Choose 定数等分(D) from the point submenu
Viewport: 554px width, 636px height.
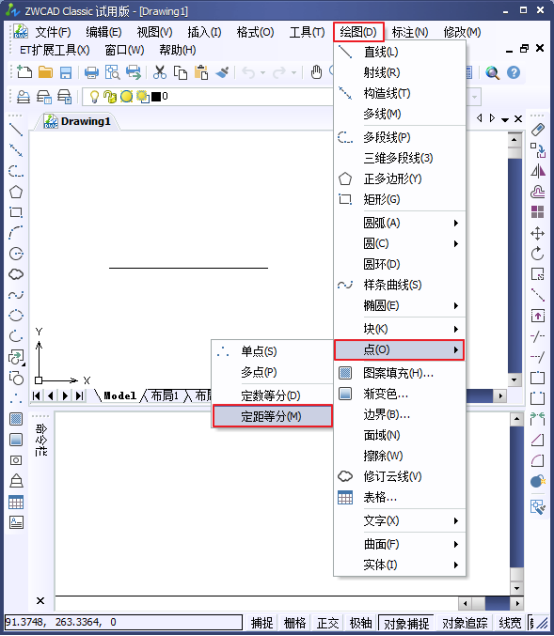click(x=273, y=395)
